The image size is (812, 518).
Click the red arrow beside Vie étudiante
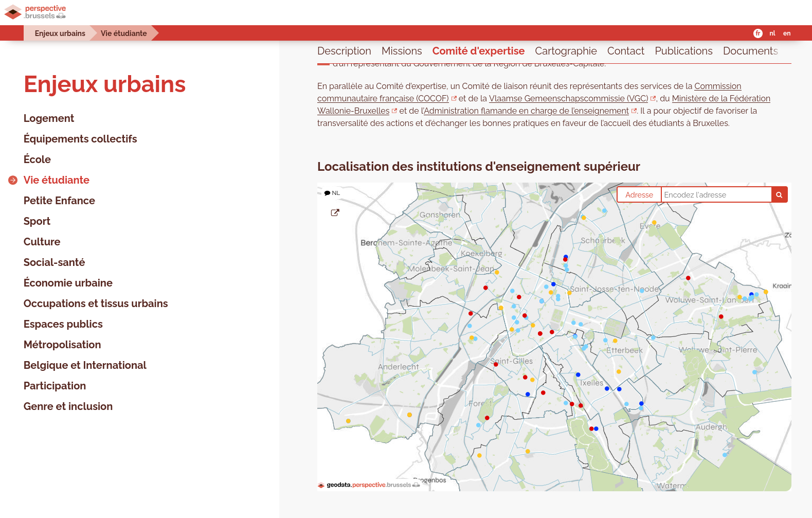[x=13, y=180]
